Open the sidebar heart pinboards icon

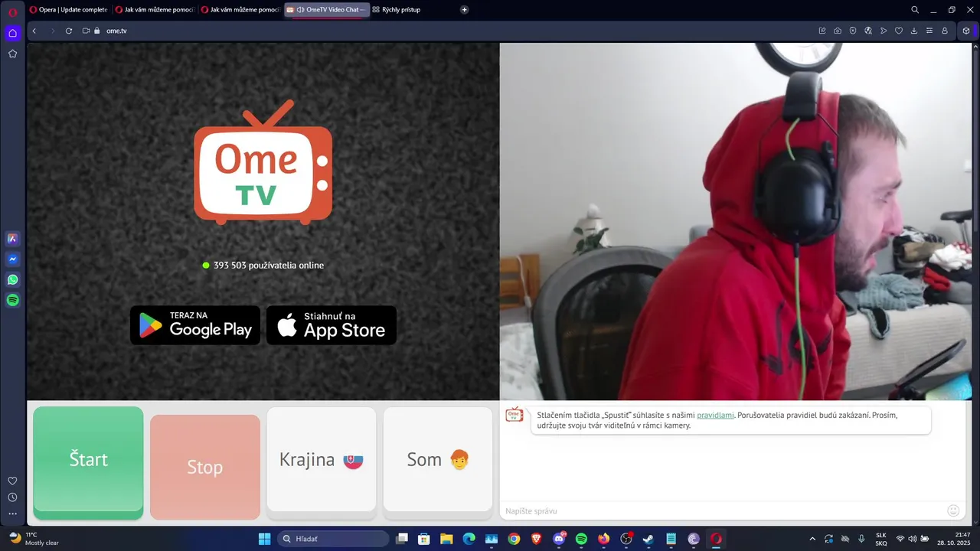tap(12, 481)
